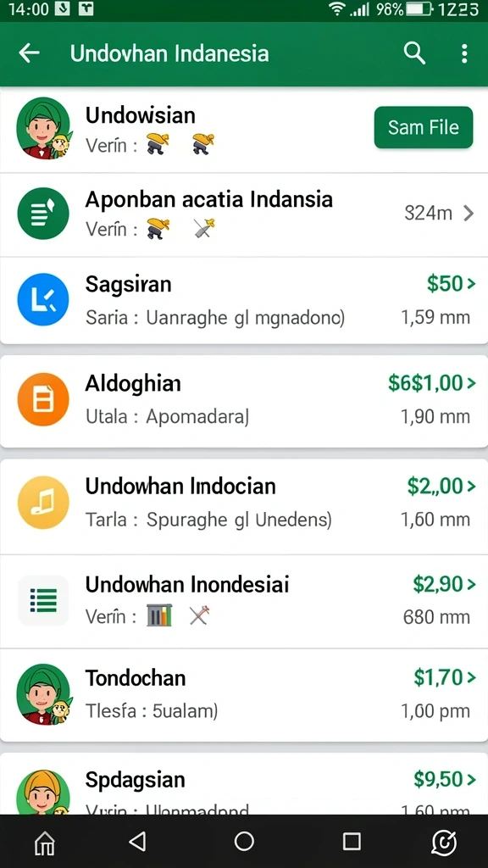
Task: Tap the orange Aldoghian file icon
Action: tap(43, 399)
